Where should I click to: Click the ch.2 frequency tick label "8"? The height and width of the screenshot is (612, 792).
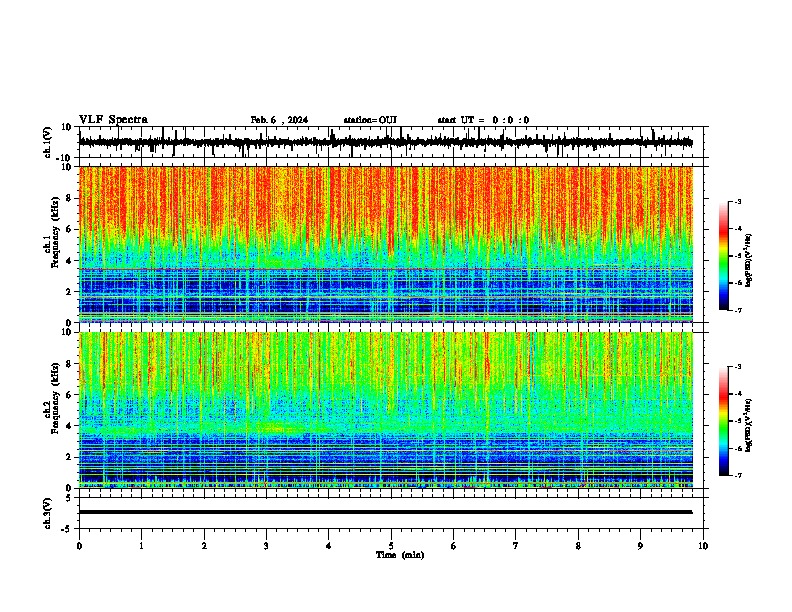pos(69,364)
